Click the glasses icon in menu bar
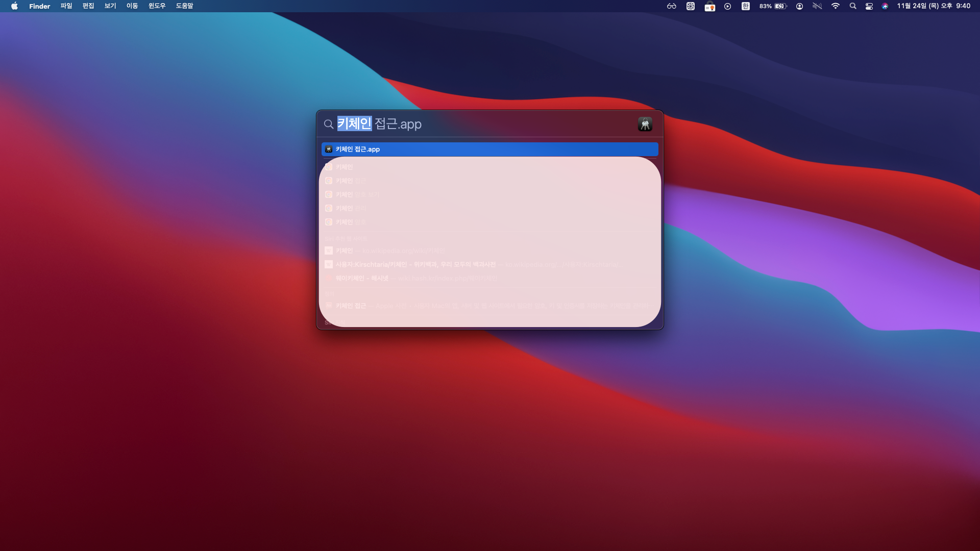 [x=671, y=6]
